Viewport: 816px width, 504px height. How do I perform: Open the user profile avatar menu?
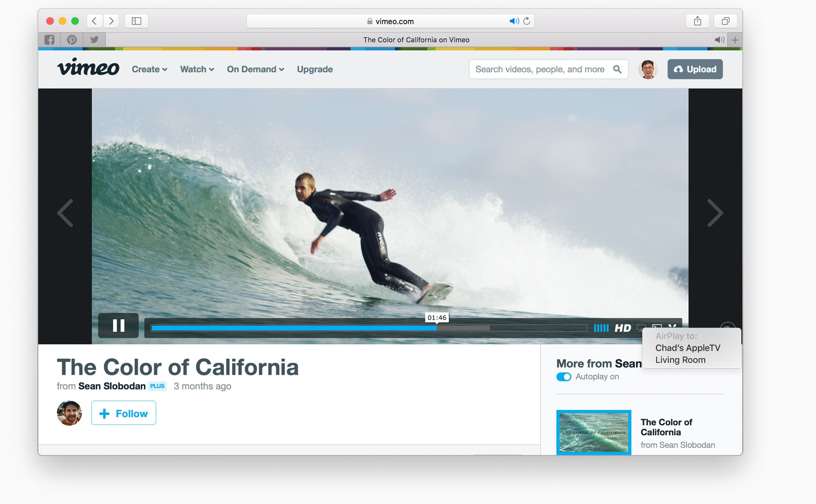(648, 69)
